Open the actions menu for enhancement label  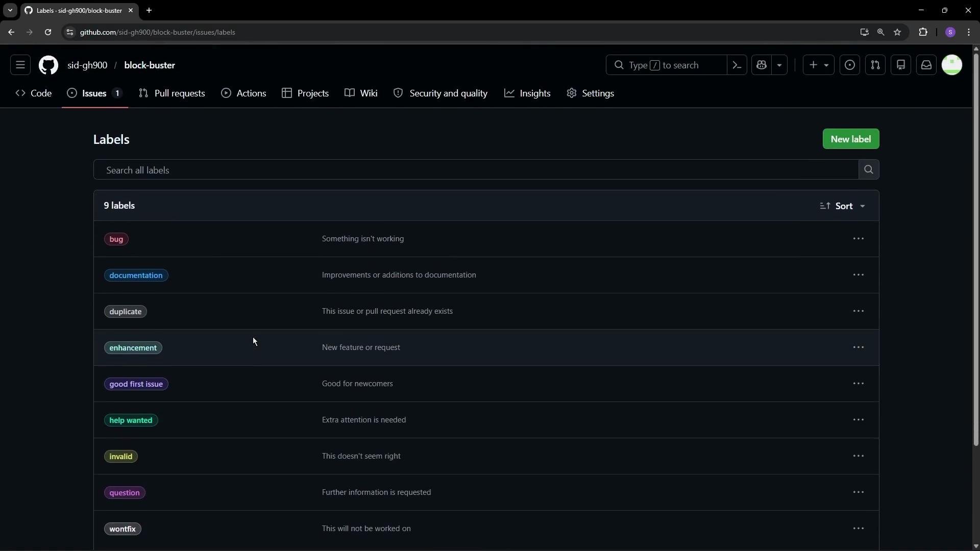coord(859,347)
